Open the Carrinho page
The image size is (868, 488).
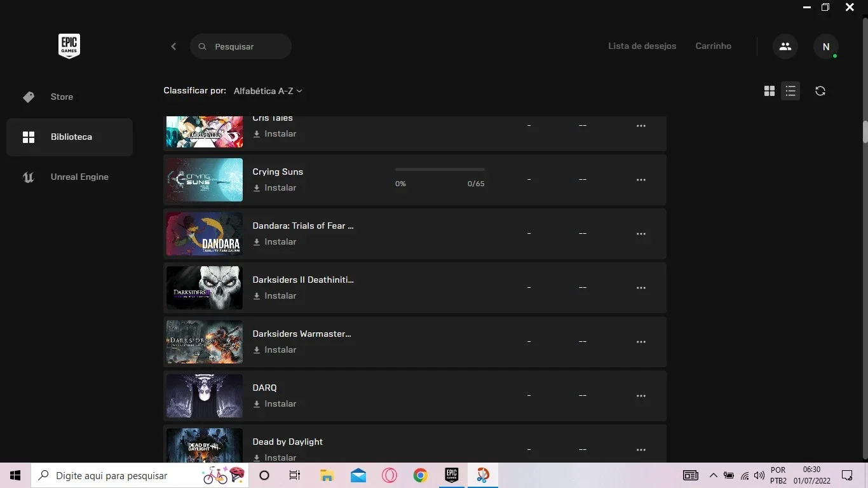pyautogui.click(x=713, y=46)
